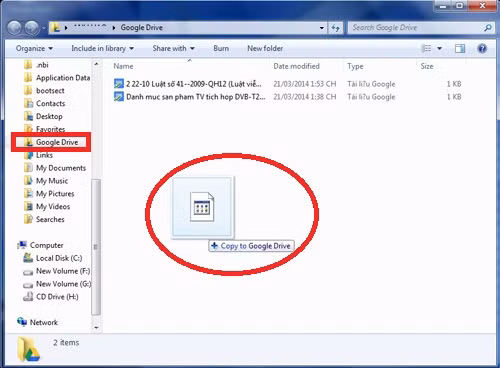This screenshot has width=500, height=368.
Task: Go back with the Back arrow button
Action: pyautogui.click(x=15, y=28)
